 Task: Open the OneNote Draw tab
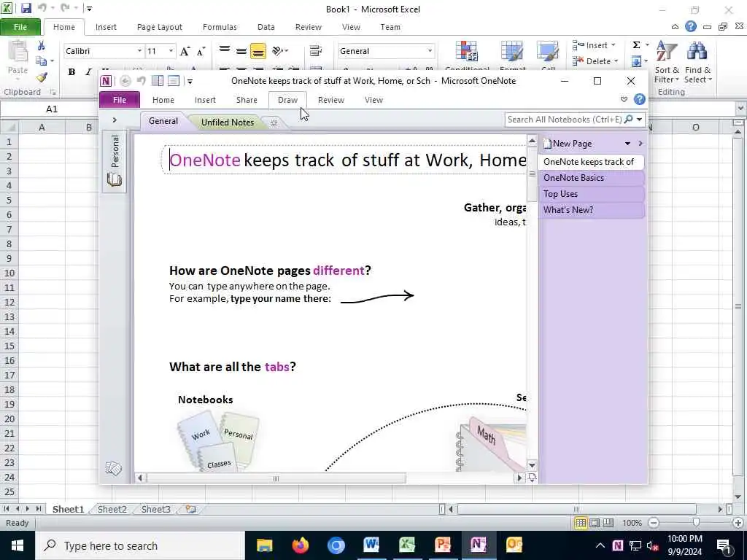pyautogui.click(x=287, y=100)
